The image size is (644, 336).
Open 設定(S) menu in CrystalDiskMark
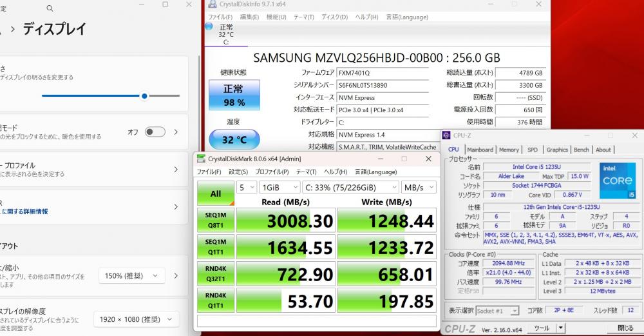238,172
